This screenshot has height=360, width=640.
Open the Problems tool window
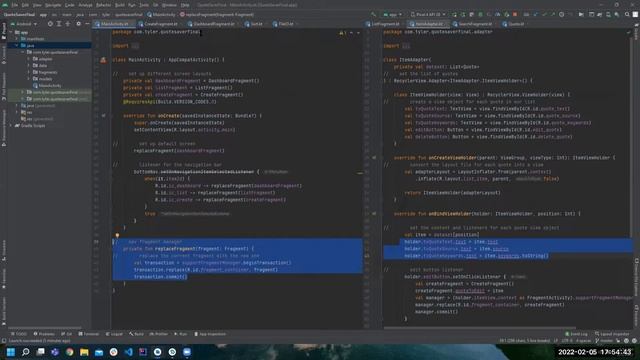(x=44, y=334)
